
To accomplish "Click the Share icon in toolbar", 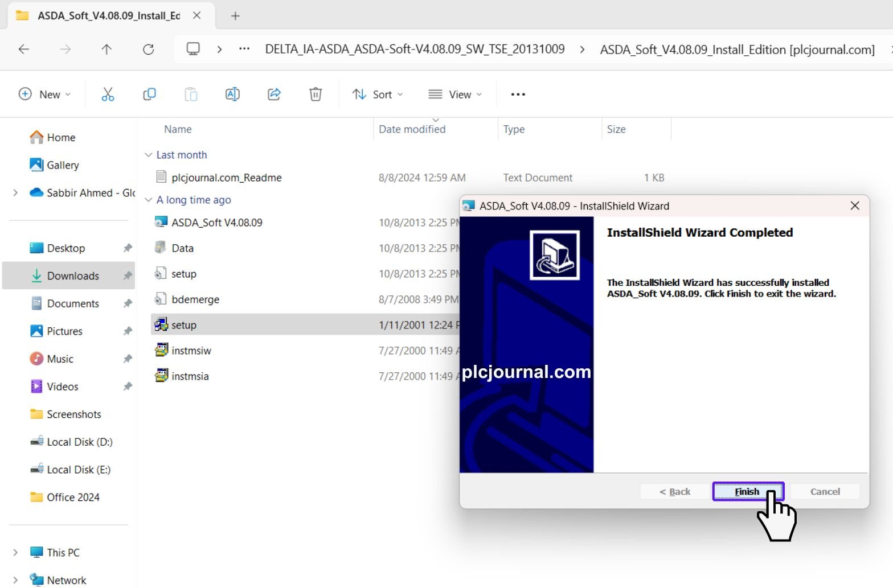I will coord(274,94).
